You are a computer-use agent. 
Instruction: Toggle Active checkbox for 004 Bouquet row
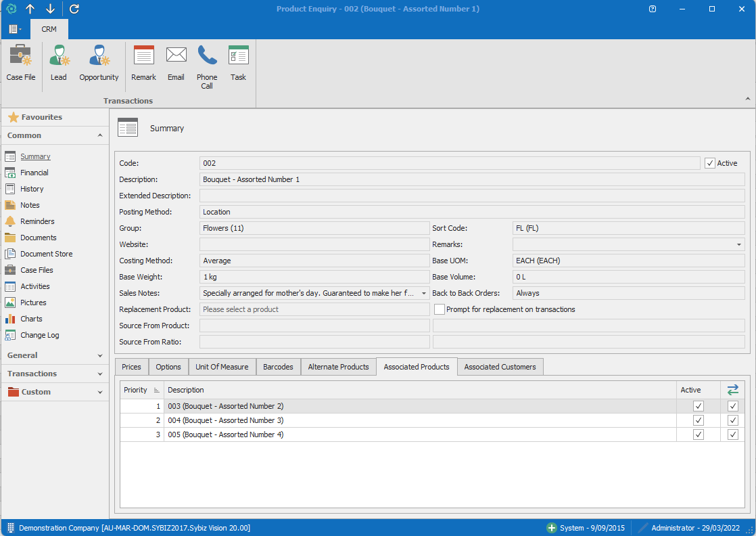[x=699, y=420]
